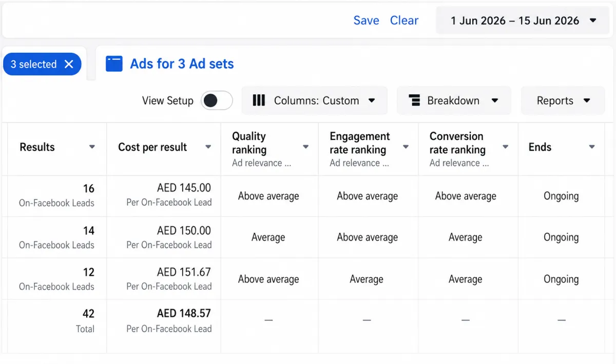Open the Ads for 3 Ad sets tab
Screen dimensions: 616x364
coord(182,64)
